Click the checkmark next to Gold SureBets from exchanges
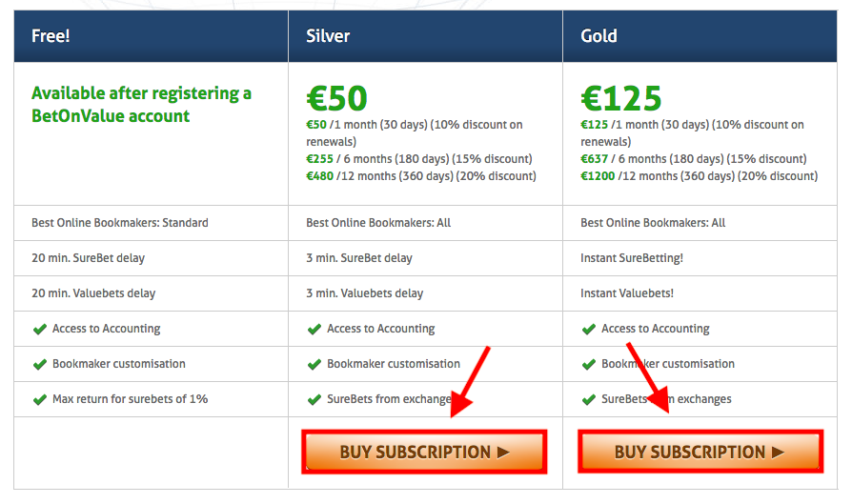Screen dimensions: 852x504 (x=588, y=400)
